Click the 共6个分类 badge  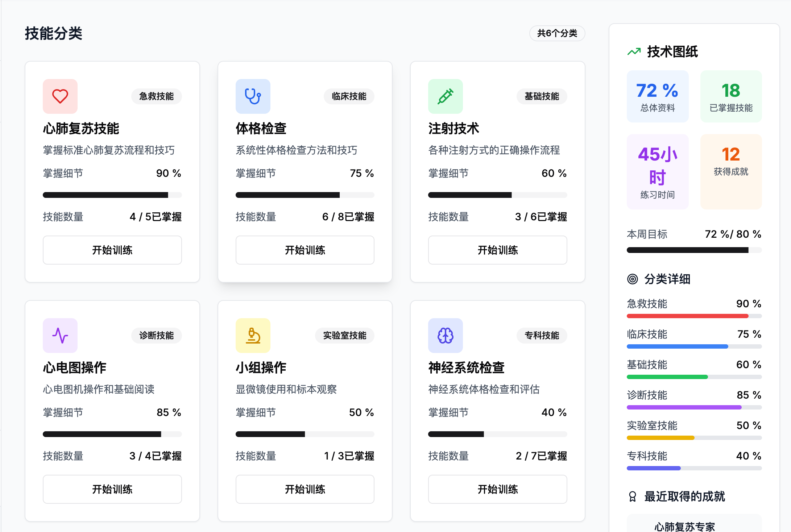point(557,33)
